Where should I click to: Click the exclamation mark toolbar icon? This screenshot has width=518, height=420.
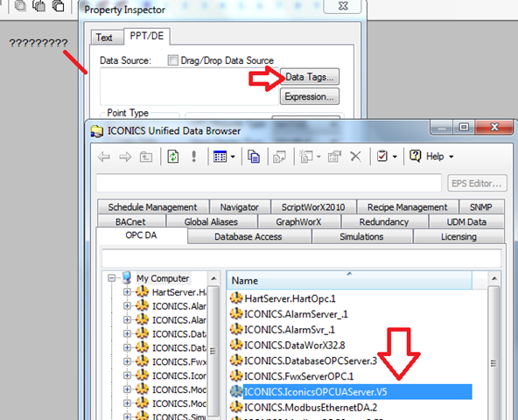point(194,156)
